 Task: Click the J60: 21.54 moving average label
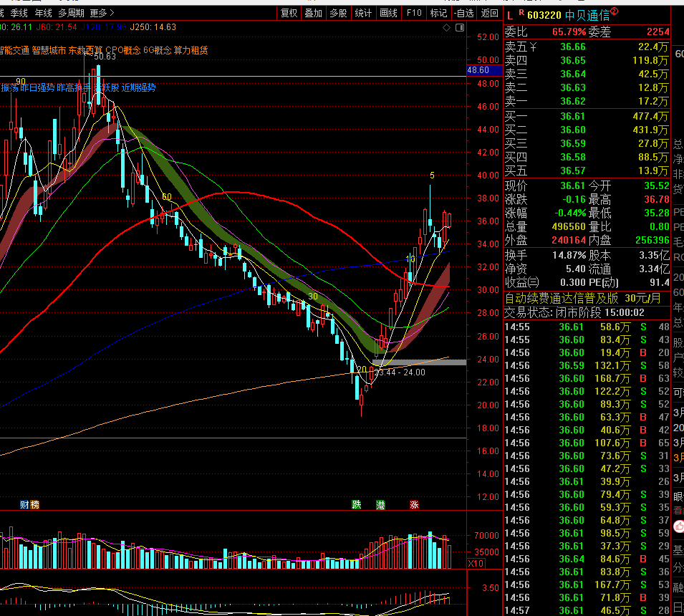[x=57, y=27]
